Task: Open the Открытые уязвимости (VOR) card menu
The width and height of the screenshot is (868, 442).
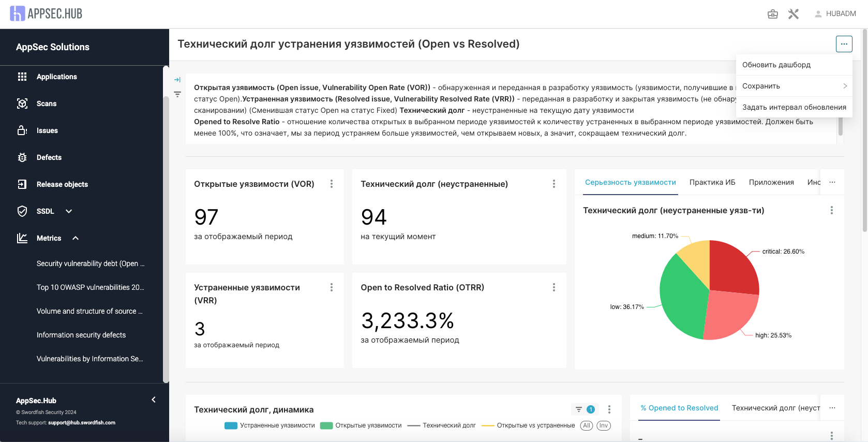Action: 332,184
